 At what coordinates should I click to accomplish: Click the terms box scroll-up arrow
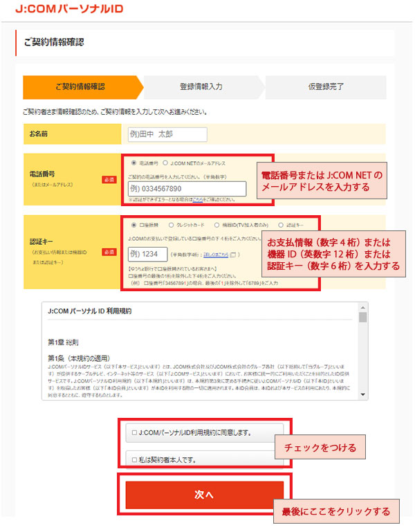[x=362, y=308]
